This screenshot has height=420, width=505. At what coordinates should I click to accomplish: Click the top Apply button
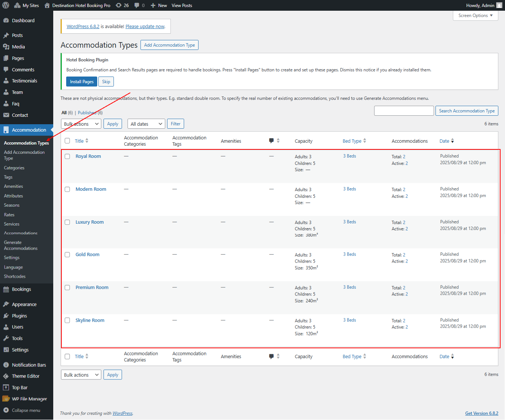tap(113, 124)
